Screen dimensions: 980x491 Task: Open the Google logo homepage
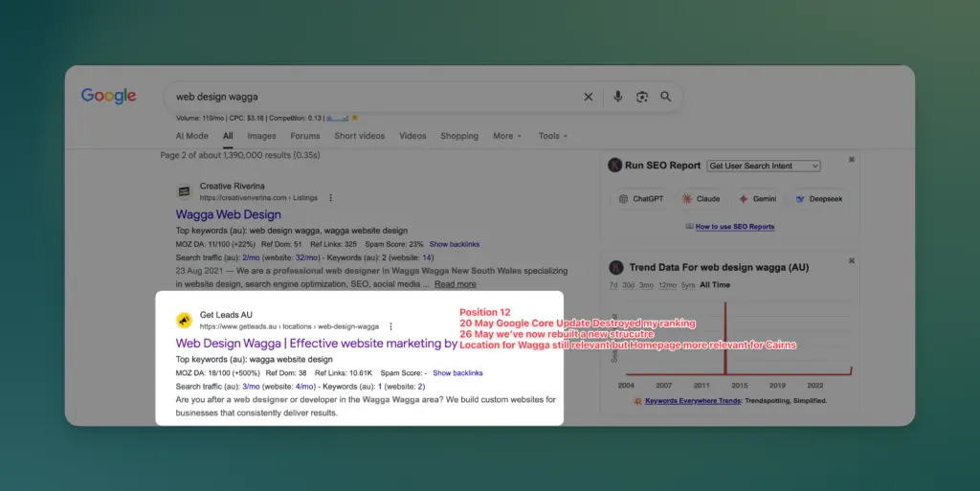(108, 96)
